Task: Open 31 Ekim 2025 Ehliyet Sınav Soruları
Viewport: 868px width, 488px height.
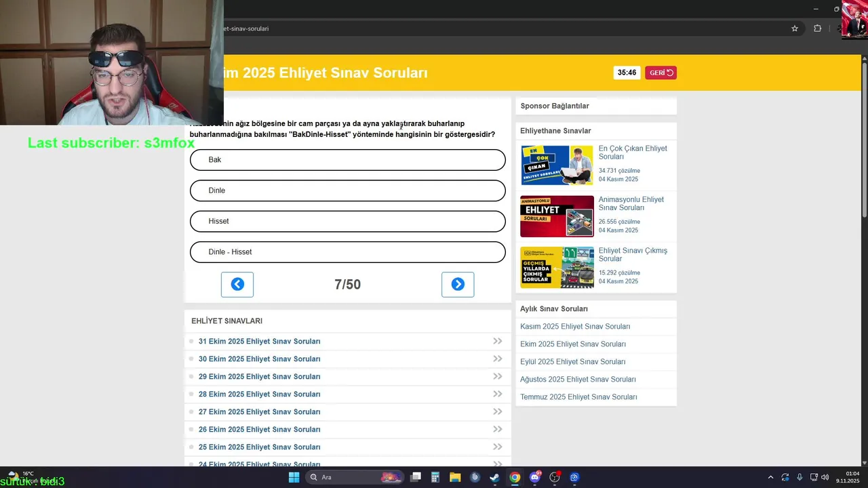Action: click(259, 342)
